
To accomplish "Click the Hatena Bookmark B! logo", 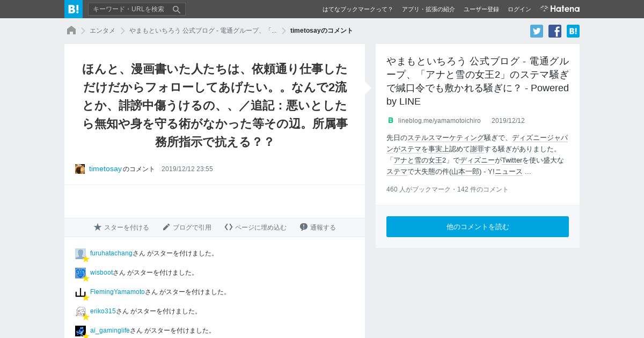I will (74, 9).
